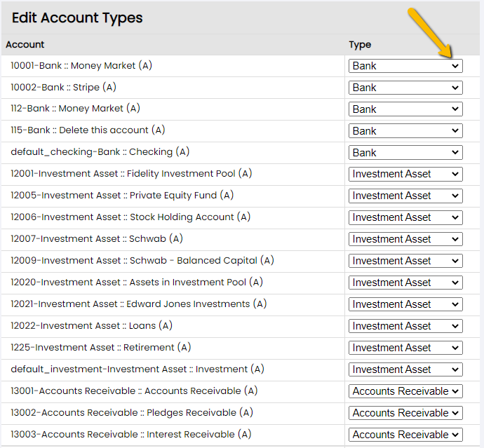Viewport: 484px width, 448px height.
Task: Open Type dropdown for 12007 Schwab
Action: [405, 239]
